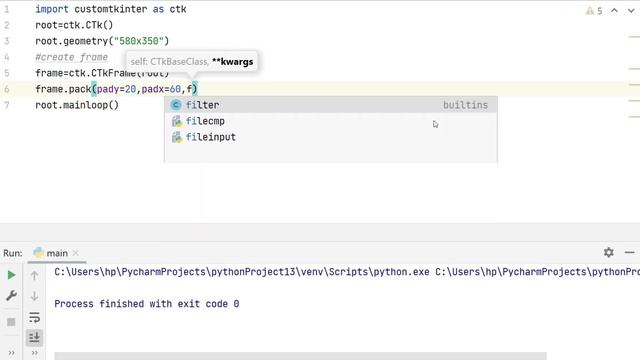This screenshot has height=360, width=640.
Task: Go to previous highlighted error chevron
Action: (614, 11)
